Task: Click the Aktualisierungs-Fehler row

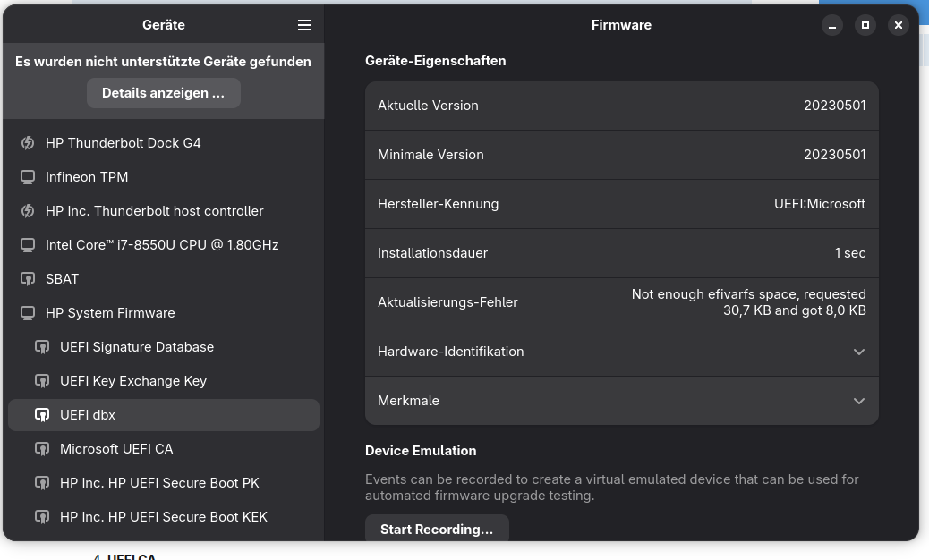Action: [x=621, y=302]
